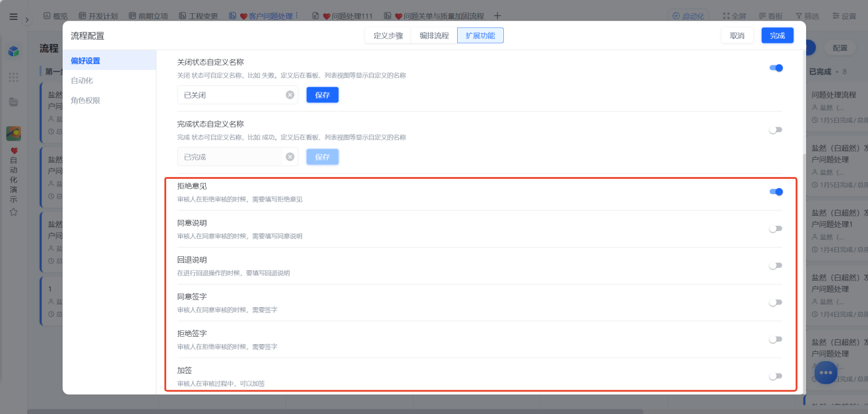
Task: Open 问题关单与质量加固流程 tab
Action: [x=435, y=16]
